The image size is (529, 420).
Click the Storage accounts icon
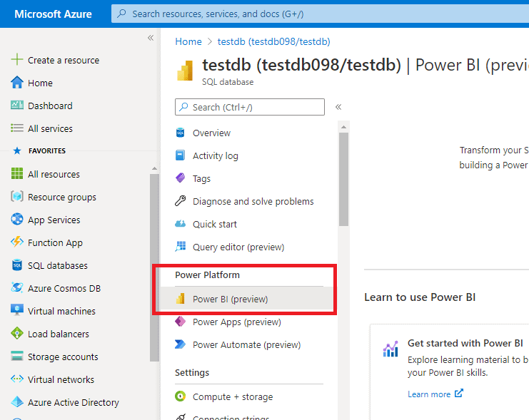pyautogui.click(x=17, y=357)
